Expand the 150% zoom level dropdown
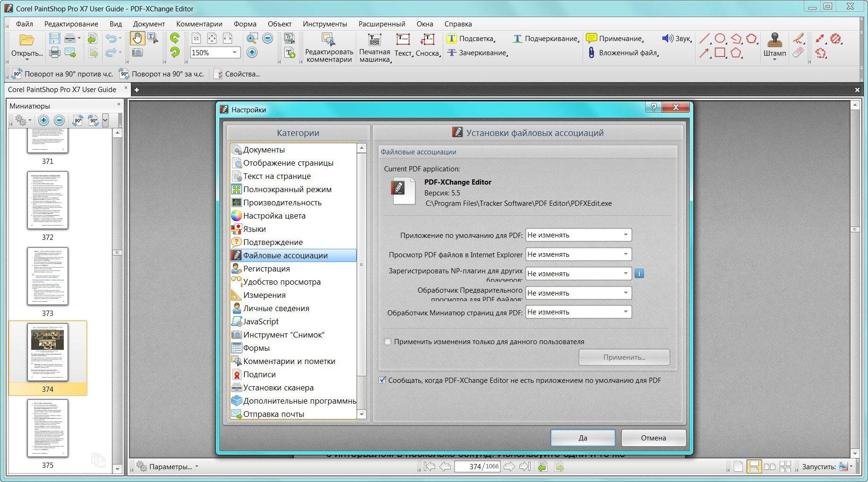This screenshot has height=482, width=868. click(234, 52)
